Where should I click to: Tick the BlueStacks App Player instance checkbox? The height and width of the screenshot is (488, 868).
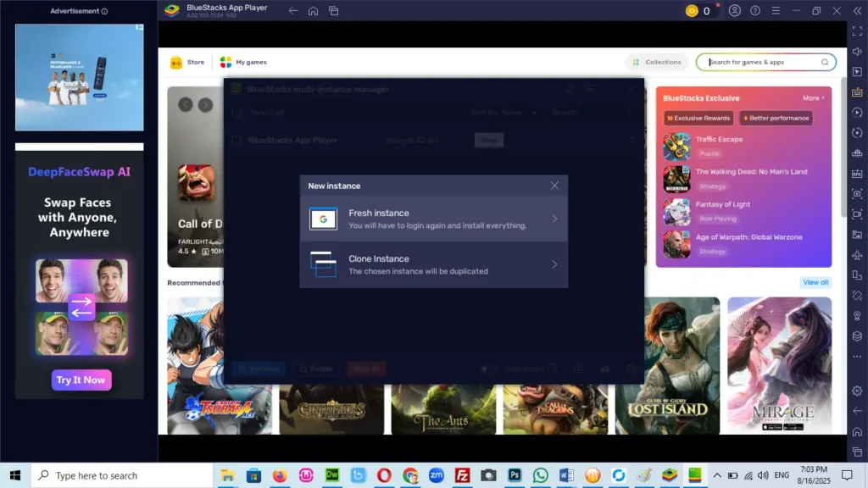[237, 141]
